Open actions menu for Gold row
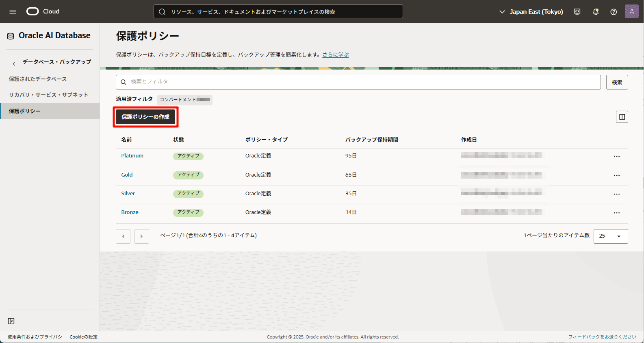This screenshot has width=644, height=343. (617, 175)
